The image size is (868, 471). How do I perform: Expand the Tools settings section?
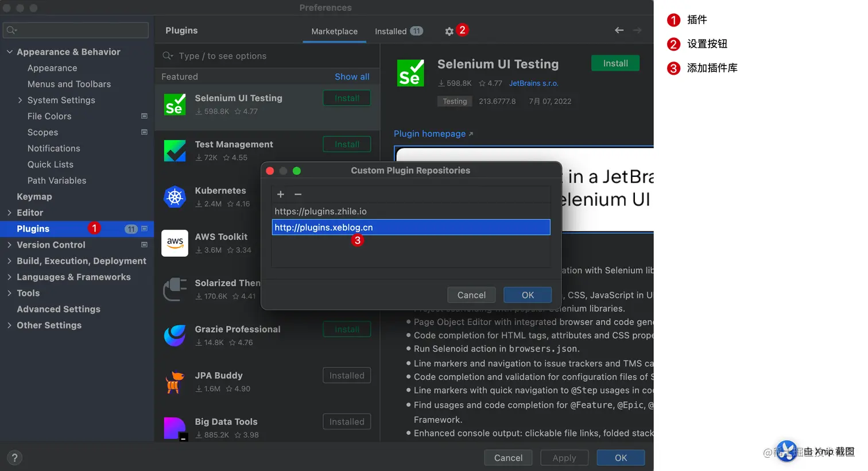9,293
